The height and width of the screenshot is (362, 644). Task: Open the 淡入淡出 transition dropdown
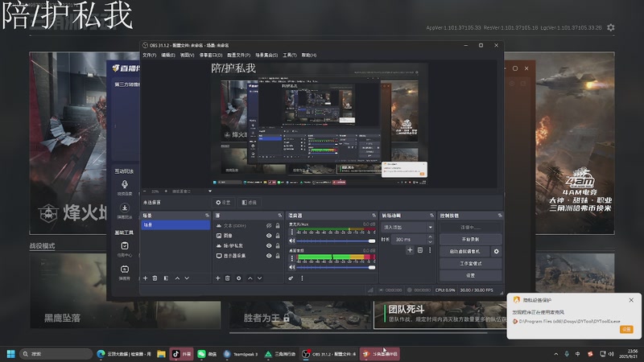click(x=408, y=227)
